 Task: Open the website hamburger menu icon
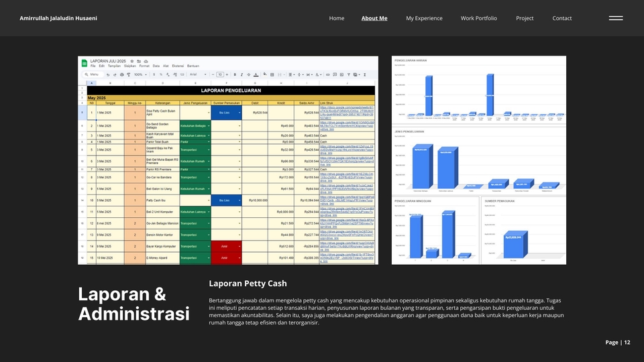(616, 18)
